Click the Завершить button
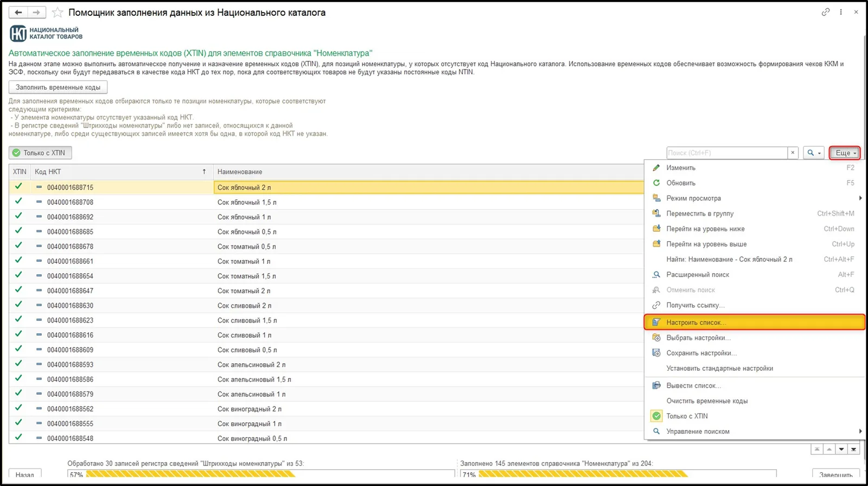This screenshot has width=868, height=486. pyautogui.click(x=836, y=475)
